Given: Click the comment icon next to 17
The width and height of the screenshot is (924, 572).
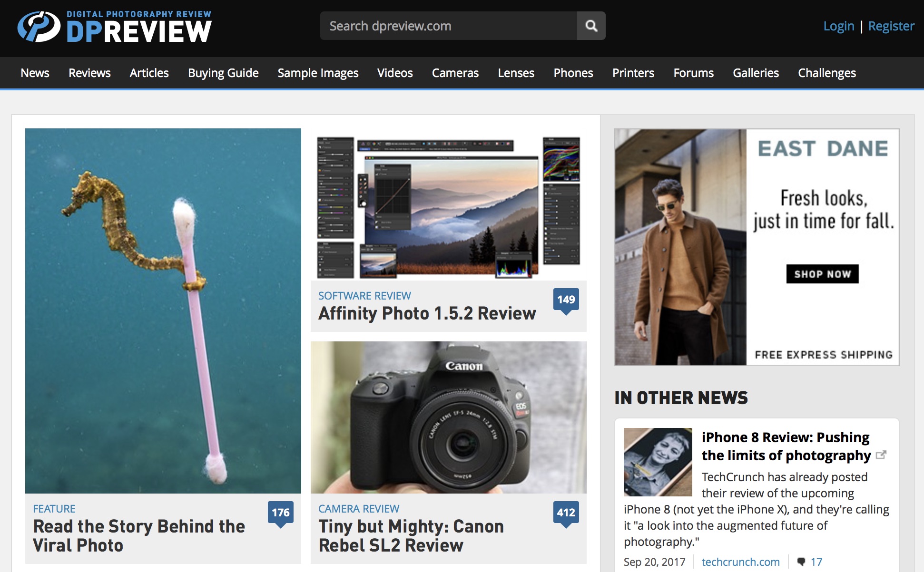Looking at the screenshot, I should (x=801, y=562).
